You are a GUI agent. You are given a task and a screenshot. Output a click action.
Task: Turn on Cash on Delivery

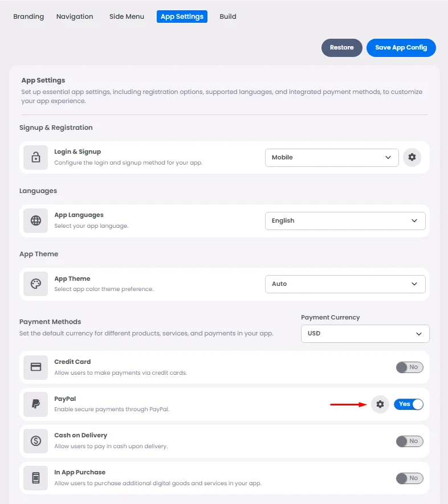(409, 441)
